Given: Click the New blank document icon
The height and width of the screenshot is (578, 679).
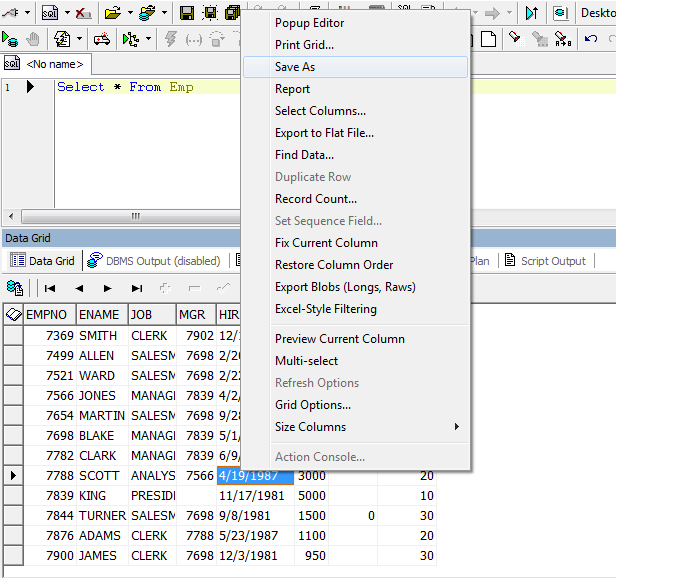Looking at the screenshot, I should click(x=489, y=39).
